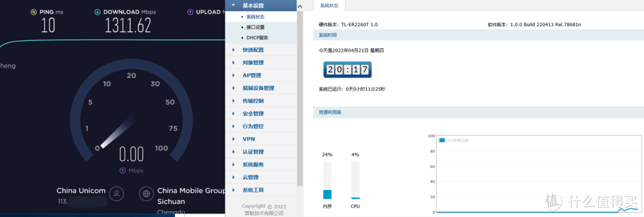Click the 4% CPU percentage label
Image resolution: width=644 pixels, height=217 pixels.
(355, 154)
